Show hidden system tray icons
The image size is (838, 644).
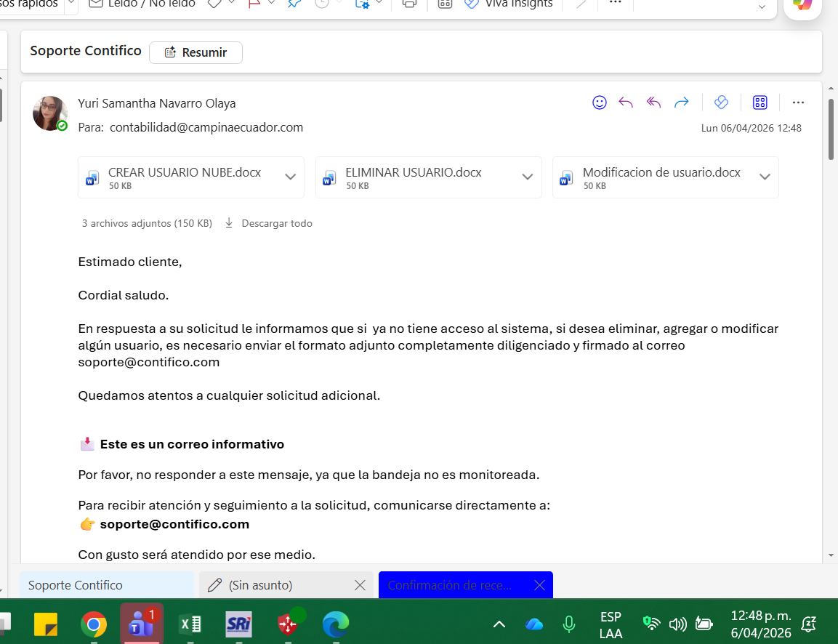pyautogui.click(x=499, y=624)
